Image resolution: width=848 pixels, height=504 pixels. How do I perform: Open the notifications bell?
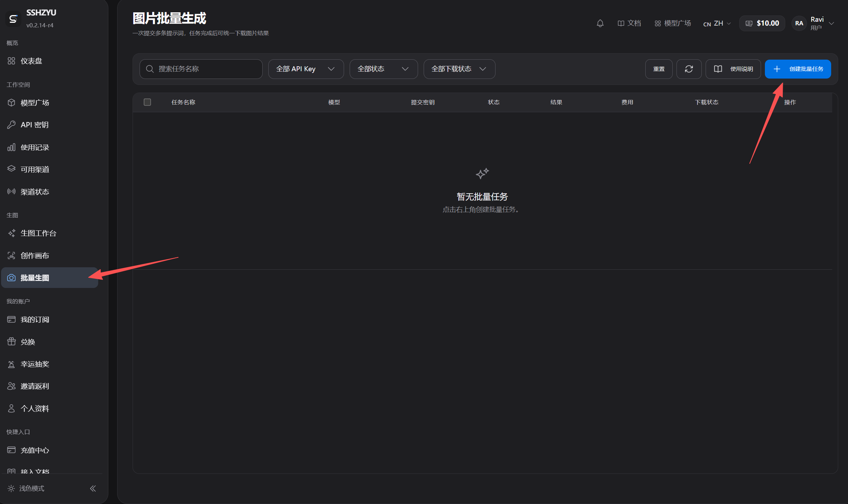600,23
